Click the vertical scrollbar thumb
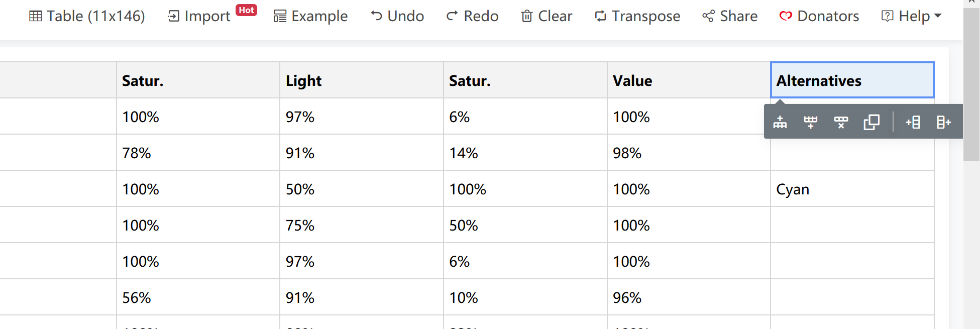Viewport: 980px width, 329px height. (x=971, y=84)
